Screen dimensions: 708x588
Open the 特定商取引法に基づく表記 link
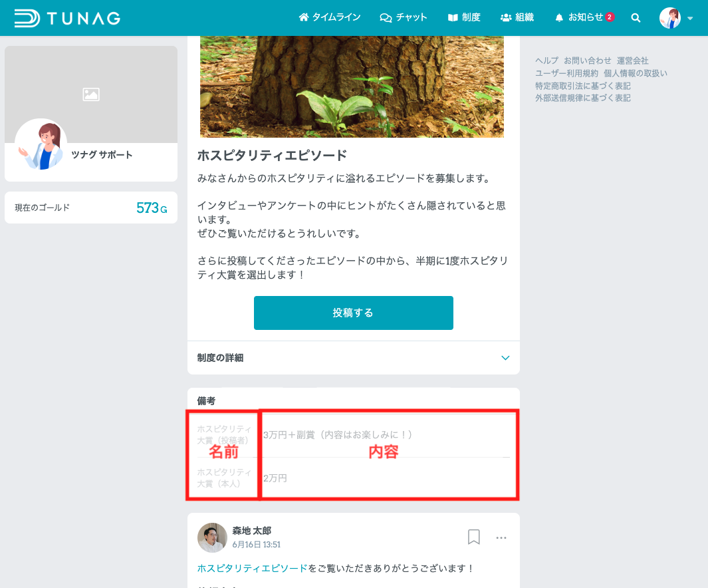[x=583, y=86]
